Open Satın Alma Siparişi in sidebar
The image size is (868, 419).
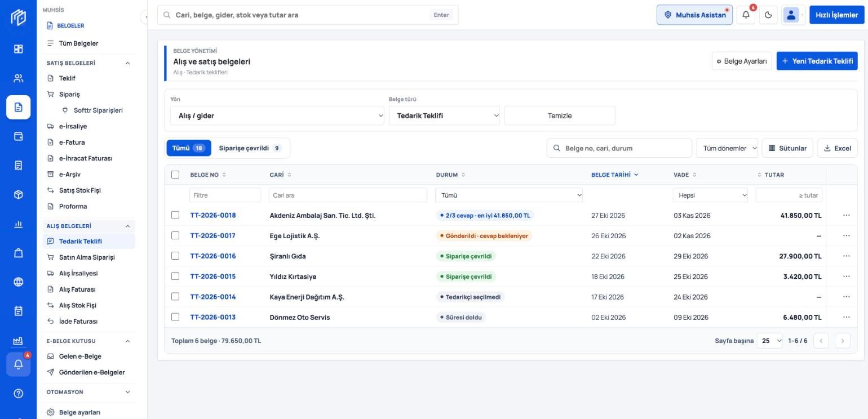click(87, 257)
